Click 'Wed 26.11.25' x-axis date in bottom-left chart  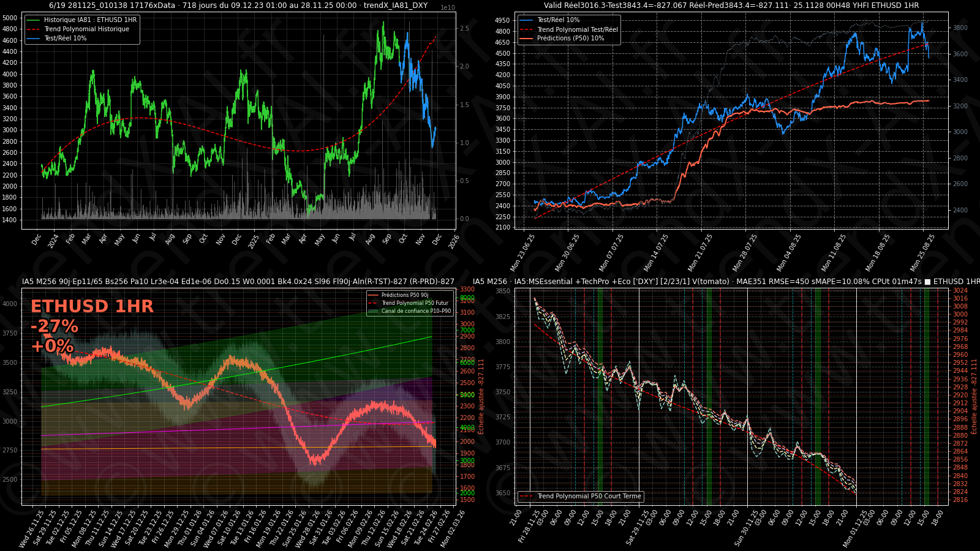point(32,530)
